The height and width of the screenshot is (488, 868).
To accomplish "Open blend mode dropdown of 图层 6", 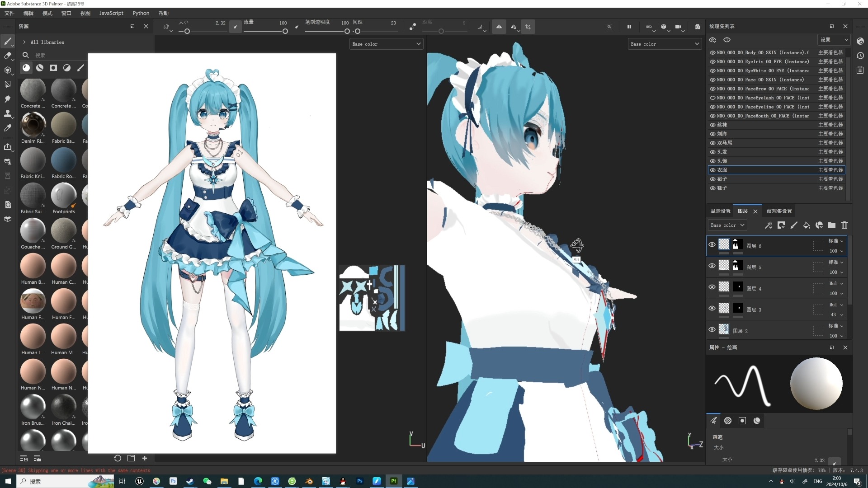I will [836, 241].
